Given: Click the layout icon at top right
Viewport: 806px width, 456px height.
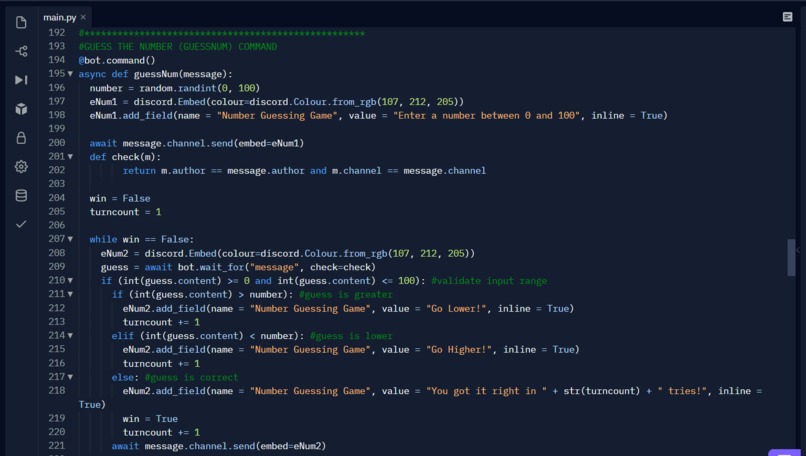Looking at the screenshot, I should point(787,17).
